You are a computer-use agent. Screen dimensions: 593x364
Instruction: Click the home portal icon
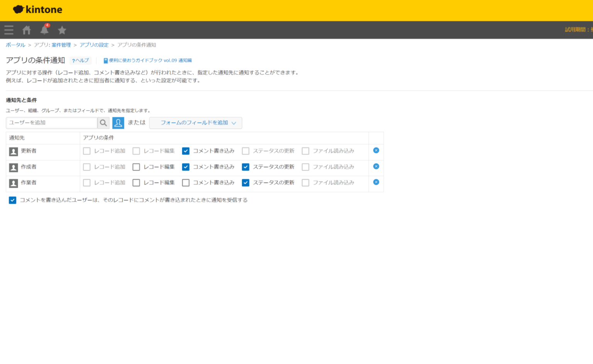26,29
